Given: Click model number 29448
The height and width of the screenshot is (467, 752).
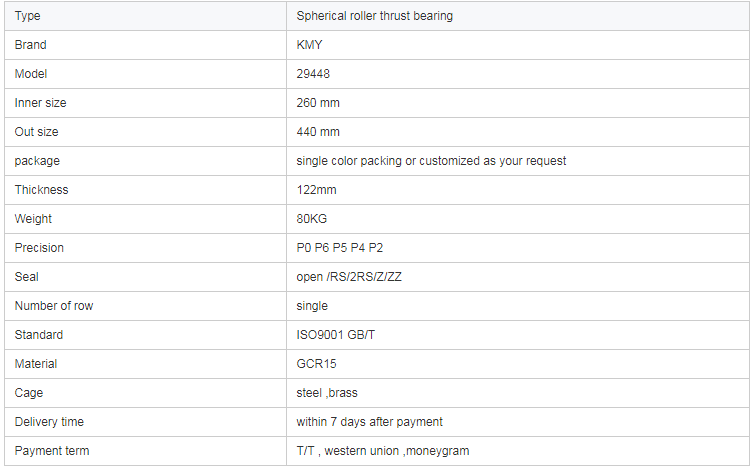Looking at the screenshot, I should click(313, 74).
